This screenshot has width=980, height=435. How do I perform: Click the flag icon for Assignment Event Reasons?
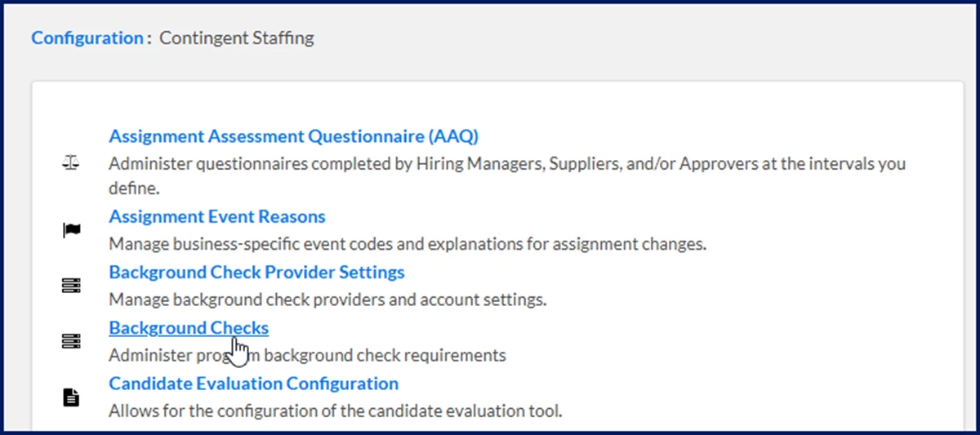[x=72, y=231]
